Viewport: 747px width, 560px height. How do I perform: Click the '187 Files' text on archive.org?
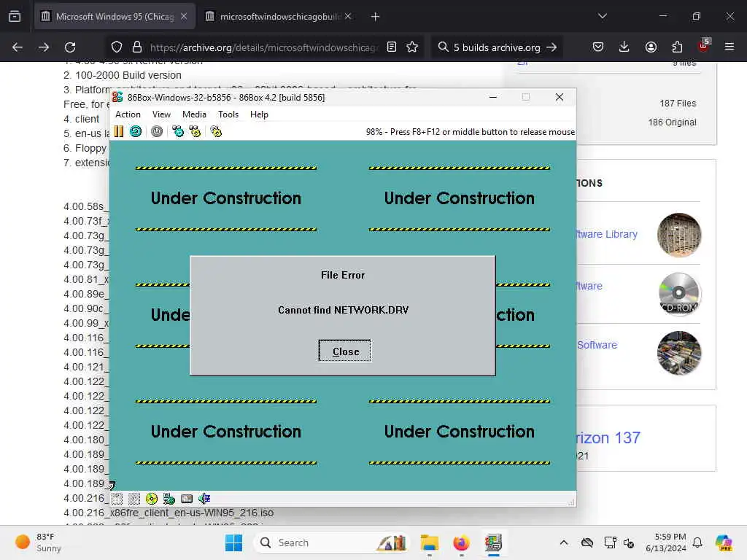678,104
